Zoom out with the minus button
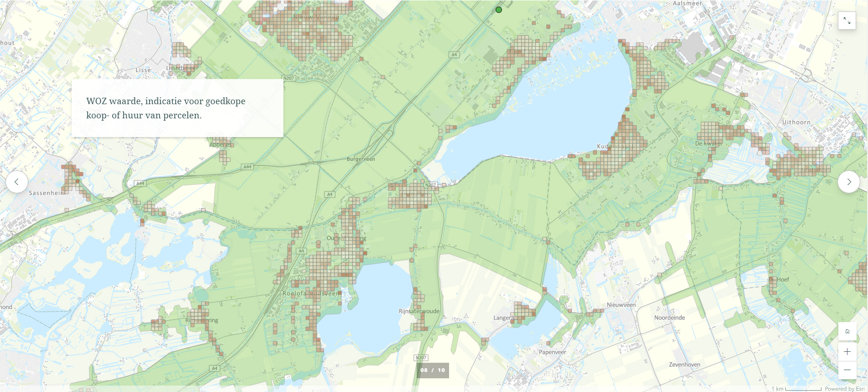Screen dimensions: 868x392 847,370
